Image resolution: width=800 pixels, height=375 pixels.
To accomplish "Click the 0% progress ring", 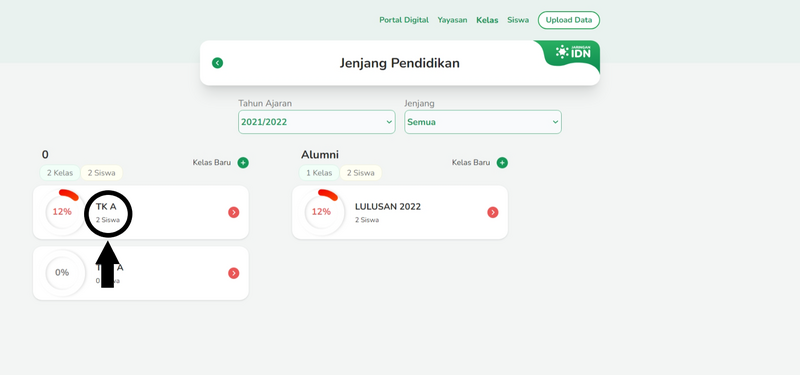I will tap(62, 272).
